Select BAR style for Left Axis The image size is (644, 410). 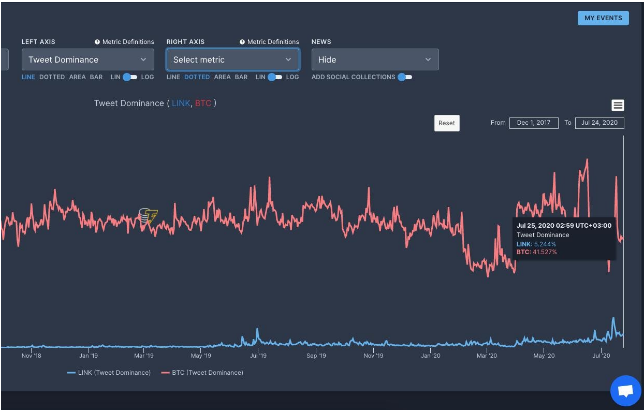tap(96, 77)
